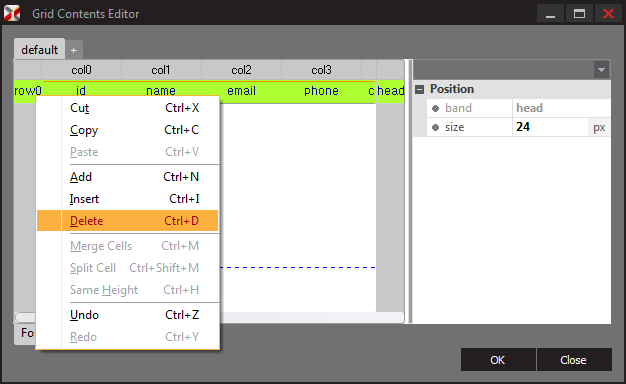
Task: Choose Insert from the context menu
Action: point(127,199)
